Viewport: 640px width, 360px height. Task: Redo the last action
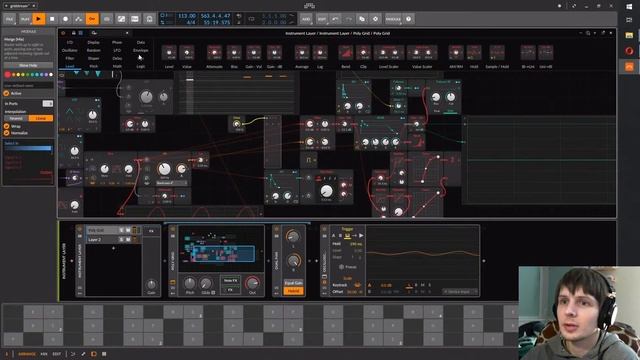pyautogui.click(x=348, y=19)
